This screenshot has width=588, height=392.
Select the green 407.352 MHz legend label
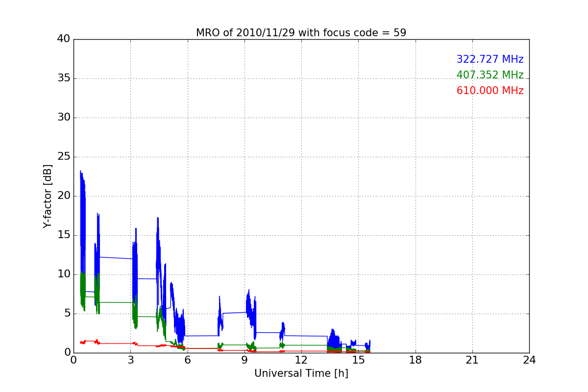tap(490, 75)
